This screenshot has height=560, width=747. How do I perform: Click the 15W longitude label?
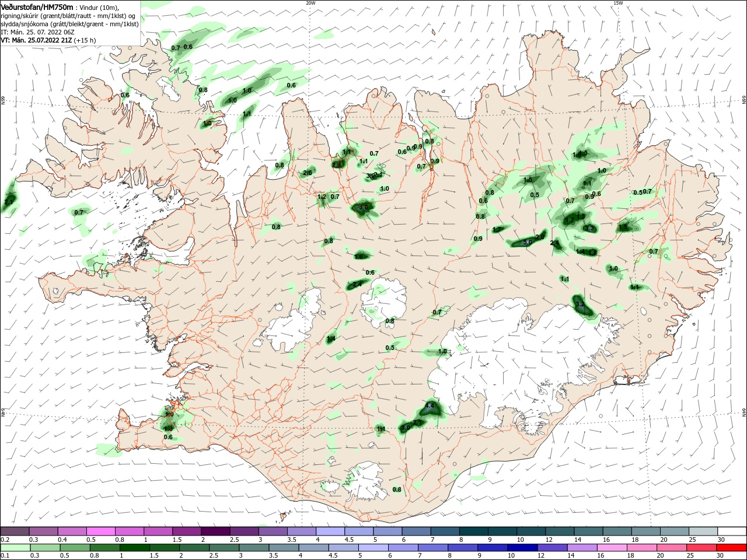pyautogui.click(x=618, y=3)
